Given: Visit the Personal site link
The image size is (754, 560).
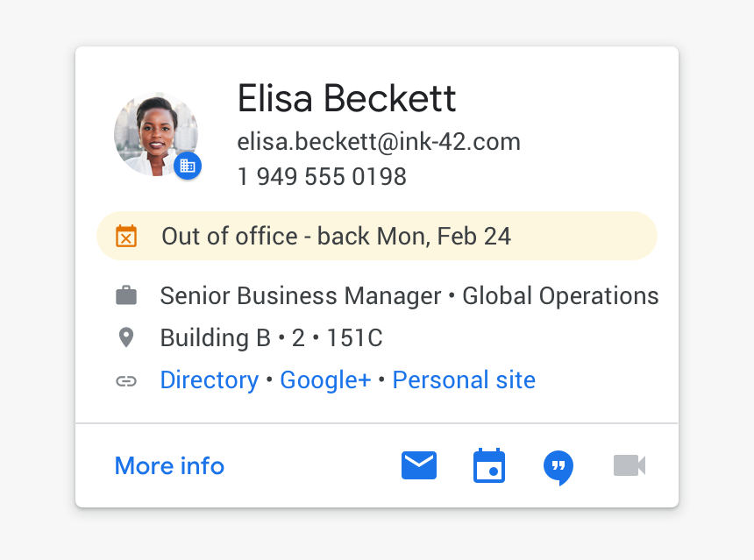Looking at the screenshot, I should click(464, 380).
